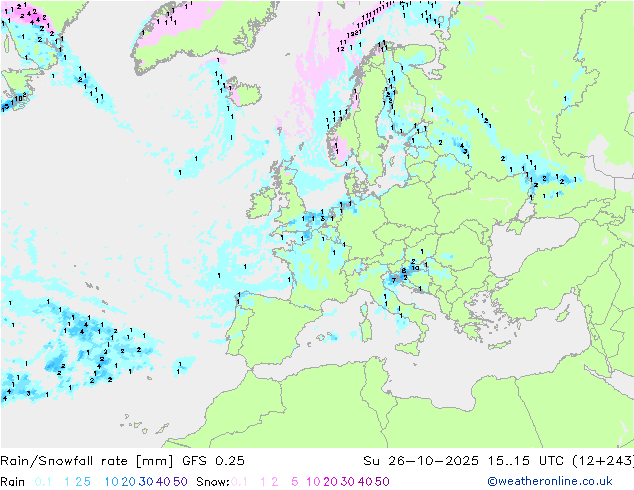Select the Rain legend value 0.1
Viewport: 634px width, 490px height.
click(43, 482)
